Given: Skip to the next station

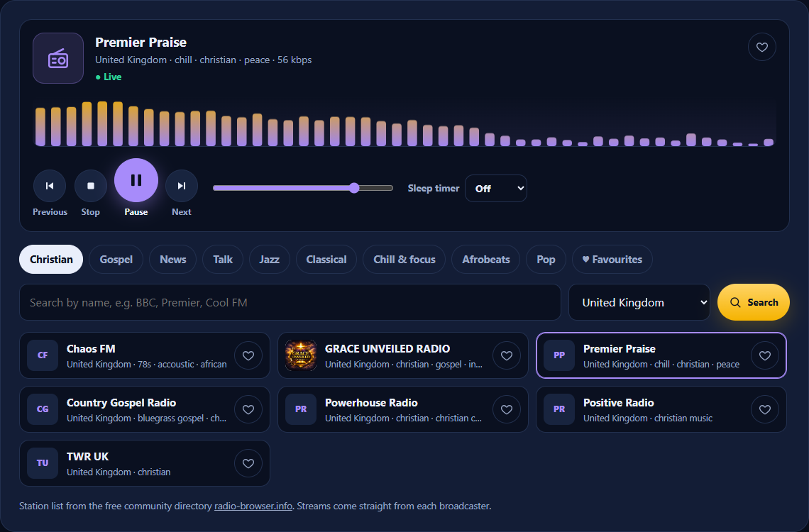Looking at the screenshot, I should [182, 186].
